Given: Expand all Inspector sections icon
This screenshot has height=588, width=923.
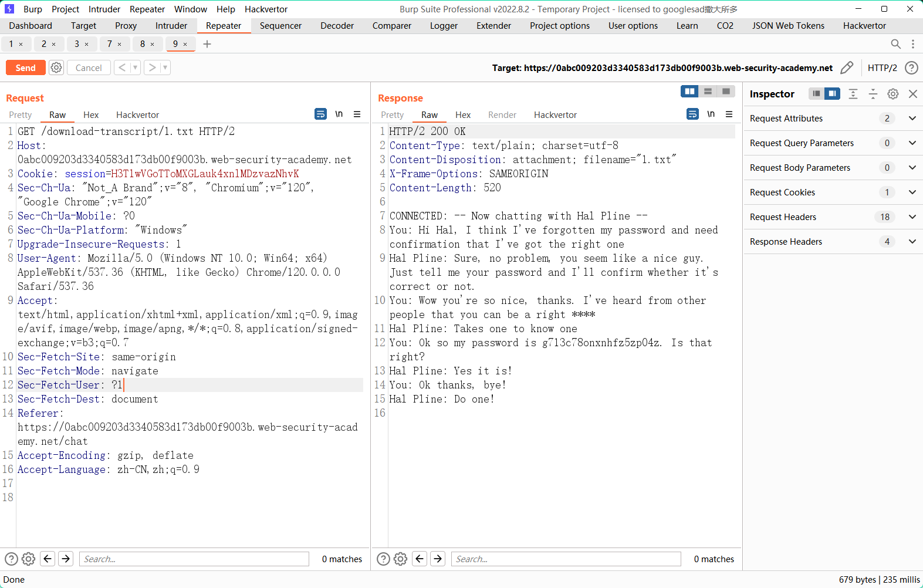Looking at the screenshot, I should click(x=853, y=94).
